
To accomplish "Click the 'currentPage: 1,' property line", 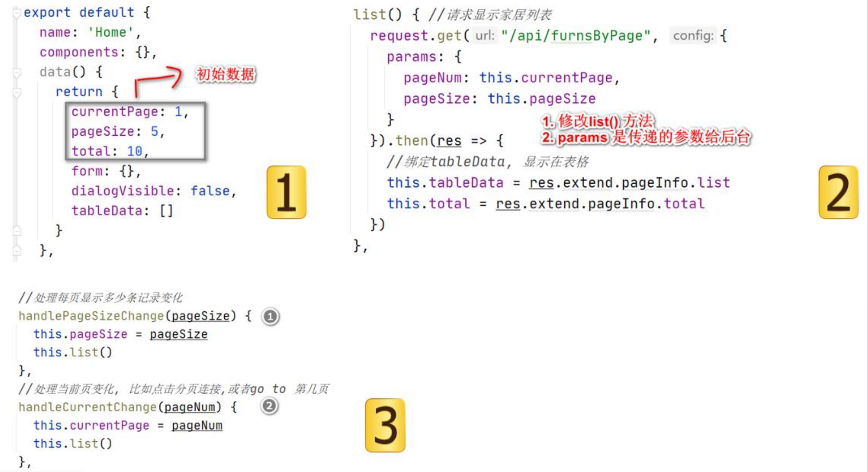I will pyautogui.click(x=130, y=112).
